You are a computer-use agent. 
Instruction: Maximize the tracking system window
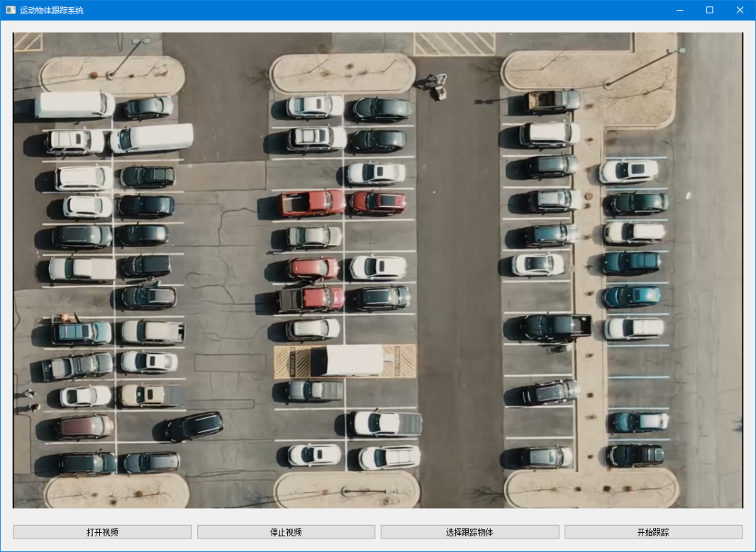click(x=709, y=10)
